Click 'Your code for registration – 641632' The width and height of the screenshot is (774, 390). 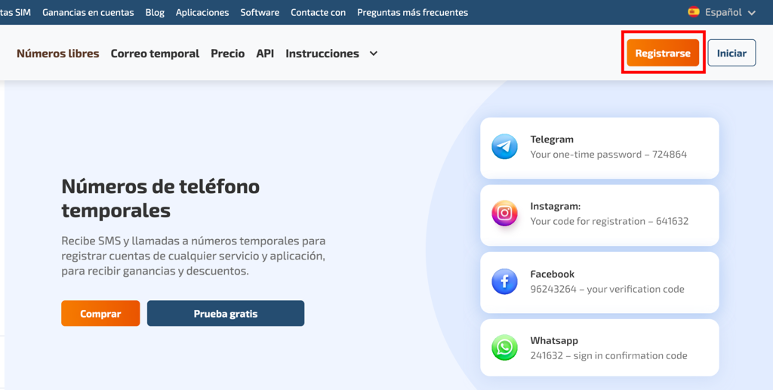(x=609, y=221)
